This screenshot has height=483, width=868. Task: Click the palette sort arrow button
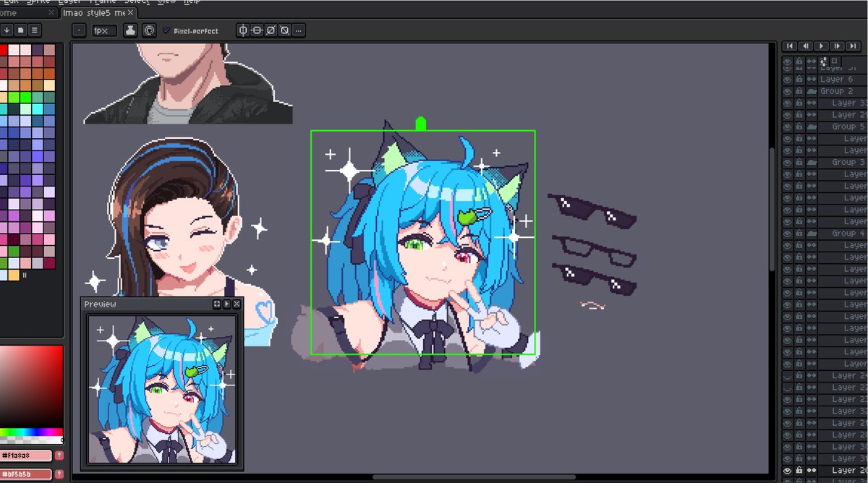[x=7, y=30]
